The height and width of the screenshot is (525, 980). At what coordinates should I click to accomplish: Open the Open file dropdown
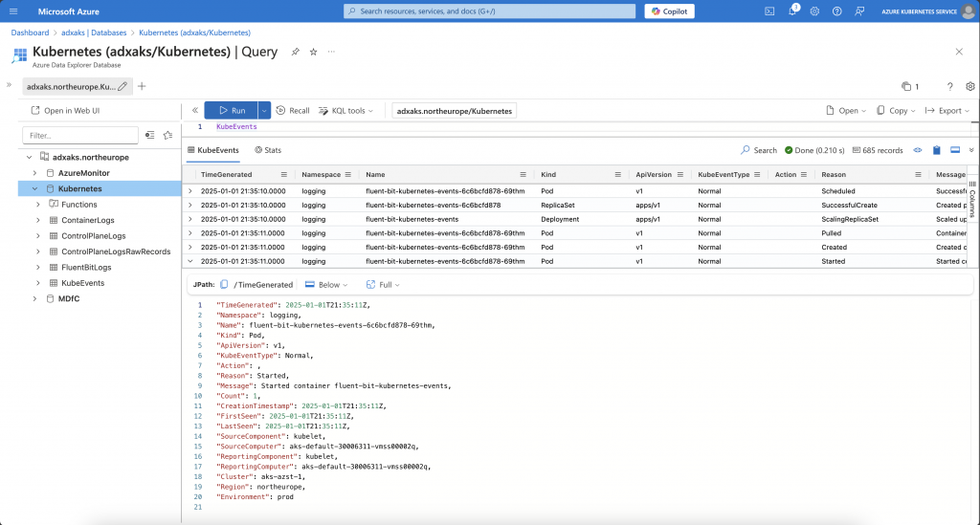coord(846,111)
